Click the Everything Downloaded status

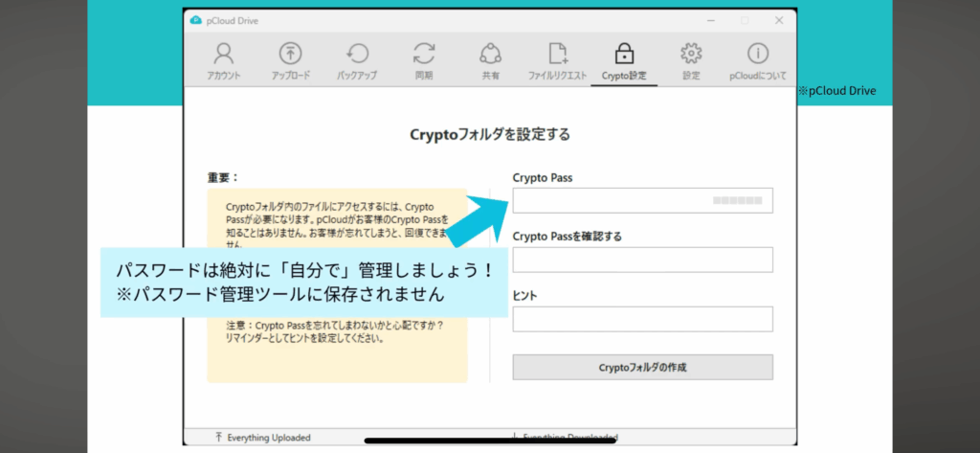coord(565,437)
